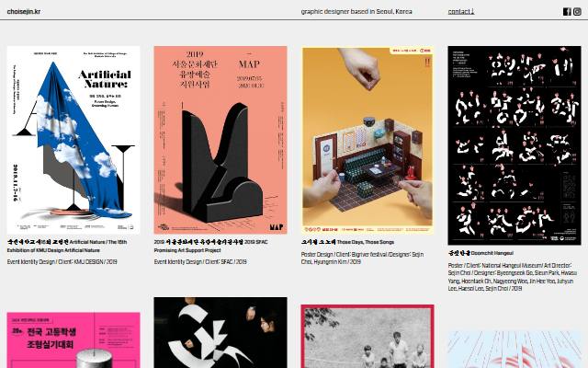Click the contact link in header
The height and width of the screenshot is (368, 588).
tap(461, 12)
